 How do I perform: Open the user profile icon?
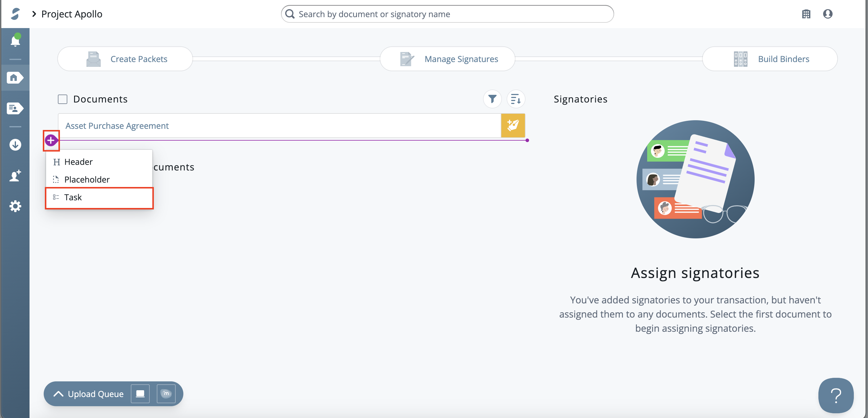coord(828,14)
